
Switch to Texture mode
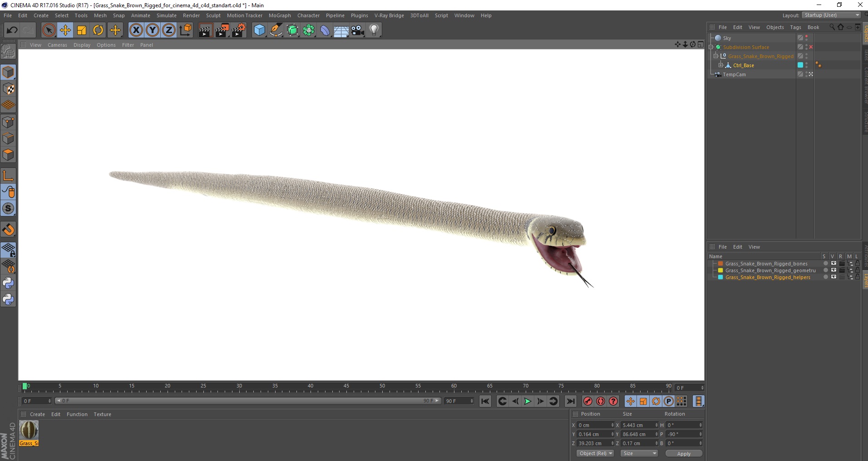click(x=8, y=89)
